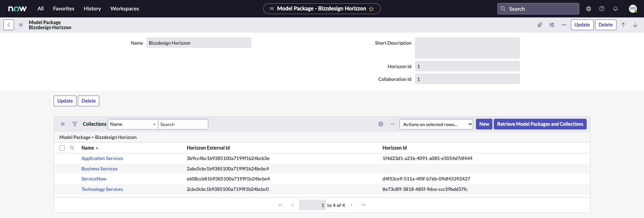Screen dimensions: 644x218
Task: Go to previous record with up arrow
Action: point(623,25)
